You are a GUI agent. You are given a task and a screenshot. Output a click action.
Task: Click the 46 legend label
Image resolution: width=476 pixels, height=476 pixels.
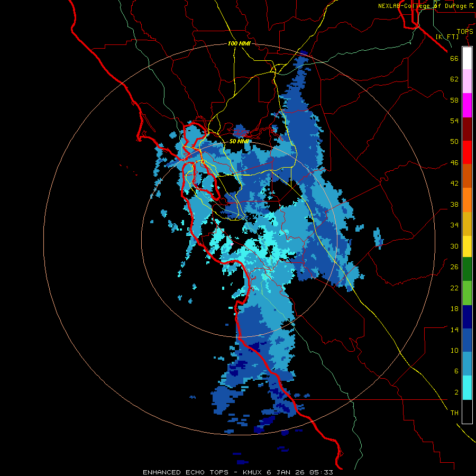[x=454, y=163]
